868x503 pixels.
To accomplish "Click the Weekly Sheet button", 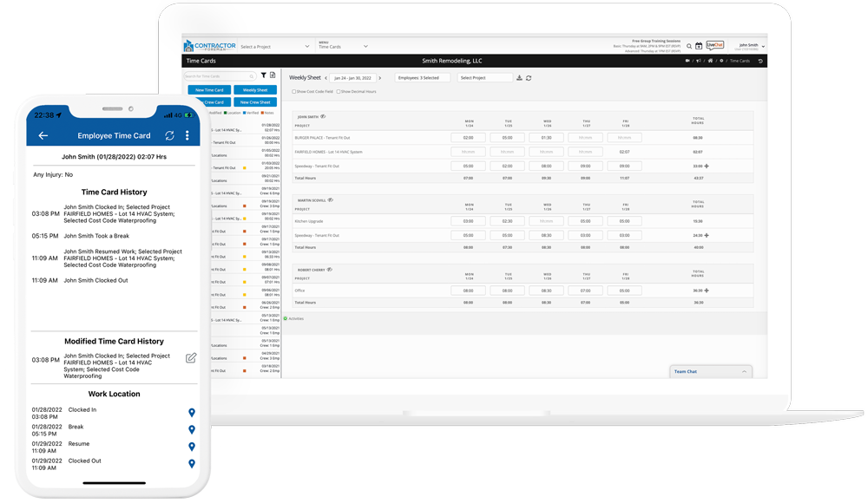I will pyautogui.click(x=255, y=90).
